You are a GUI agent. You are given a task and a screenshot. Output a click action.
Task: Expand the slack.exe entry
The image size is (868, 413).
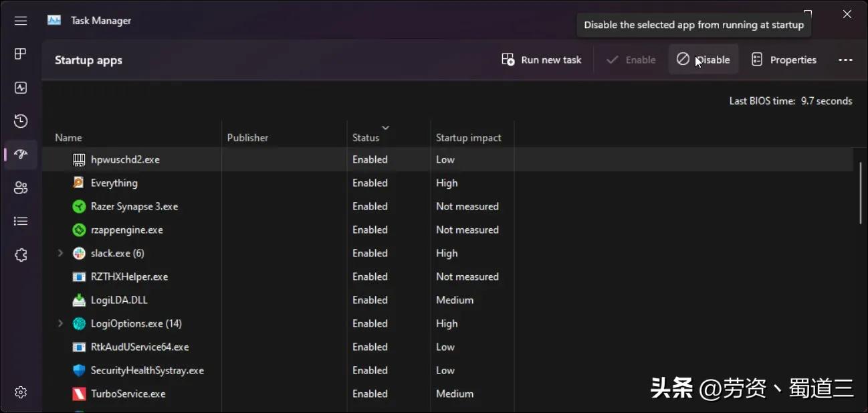60,253
